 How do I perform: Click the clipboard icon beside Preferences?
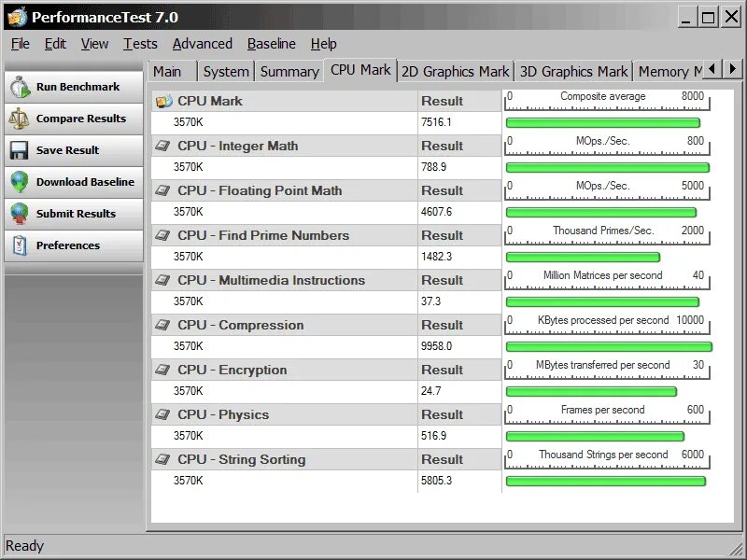[x=20, y=245]
